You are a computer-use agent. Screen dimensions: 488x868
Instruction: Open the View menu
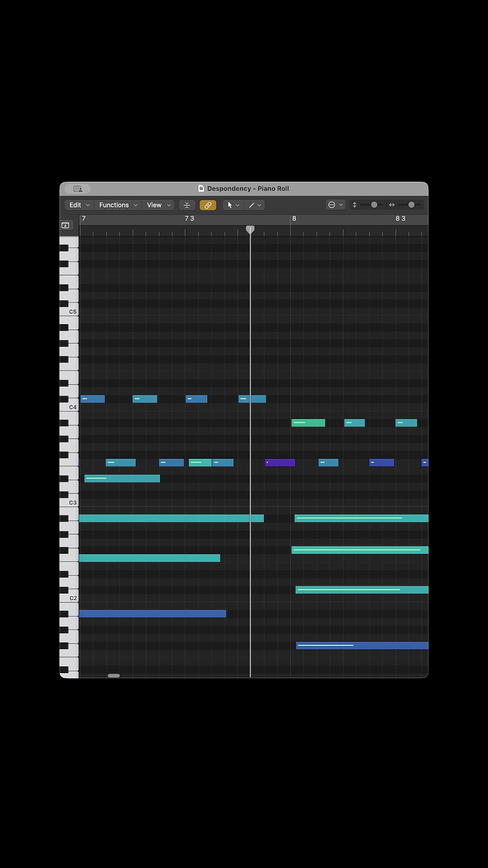(159, 205)
